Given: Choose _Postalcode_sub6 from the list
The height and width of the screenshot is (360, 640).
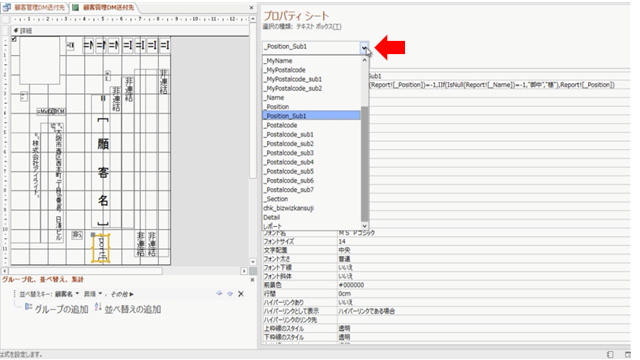Looking at the screenshot, I should pos(311,180).
